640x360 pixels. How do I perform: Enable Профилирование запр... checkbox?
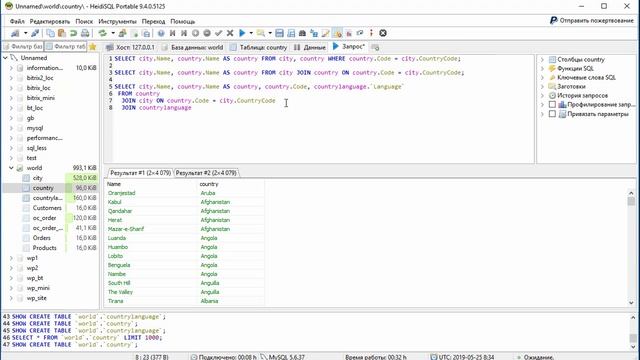tap(552, 104)
